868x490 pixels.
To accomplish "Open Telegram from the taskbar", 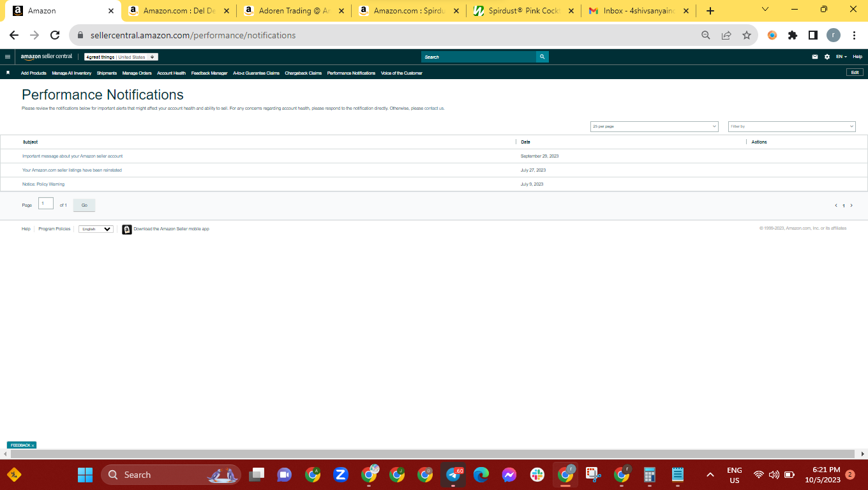I will click(x=454, y=475).
